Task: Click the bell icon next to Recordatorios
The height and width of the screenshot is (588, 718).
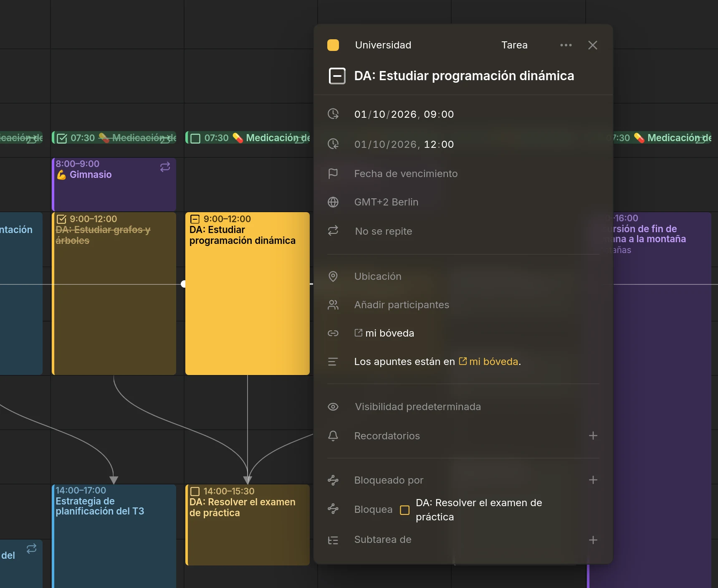Action: tap(333, 436)
